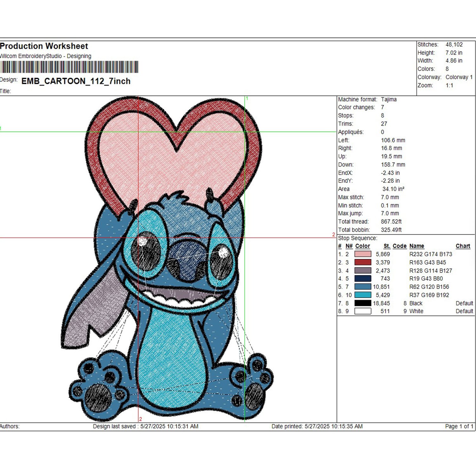Click the blue R62 G120 B156 swatch
The image size is (476, 474).
click(363, 287)
